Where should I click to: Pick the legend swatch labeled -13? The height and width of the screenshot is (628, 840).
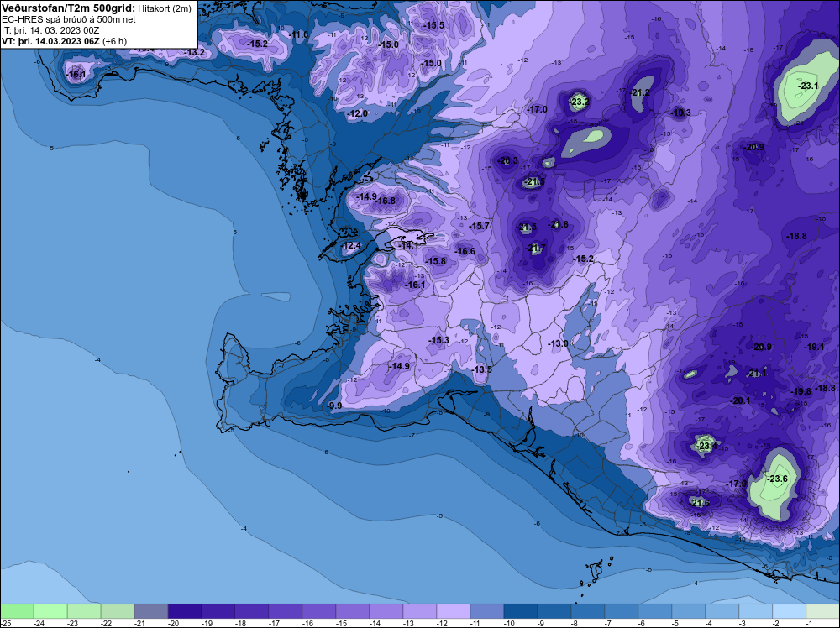point(419,611)
